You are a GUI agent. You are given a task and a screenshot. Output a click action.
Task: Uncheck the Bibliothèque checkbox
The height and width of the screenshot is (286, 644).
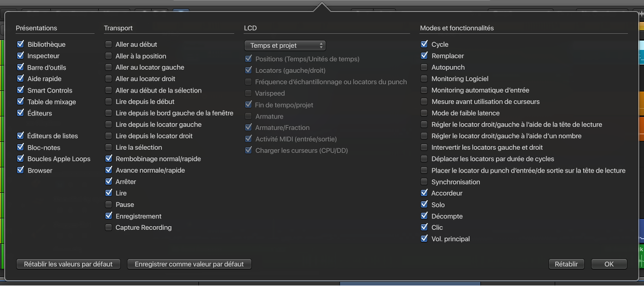coord(21,45)
